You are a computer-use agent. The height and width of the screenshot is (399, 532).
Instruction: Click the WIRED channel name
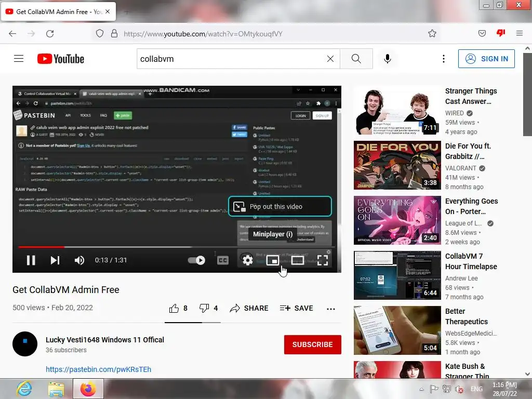(x=454, y=113)
